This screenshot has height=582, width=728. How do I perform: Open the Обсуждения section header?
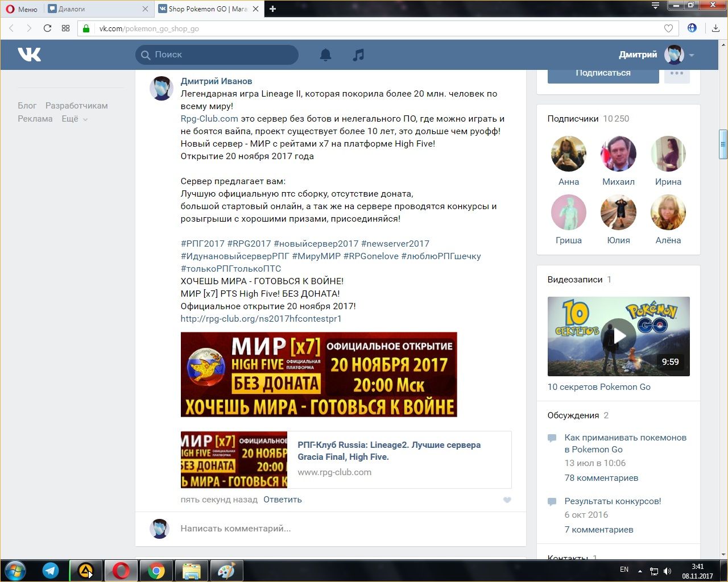[x=578, y=415]
